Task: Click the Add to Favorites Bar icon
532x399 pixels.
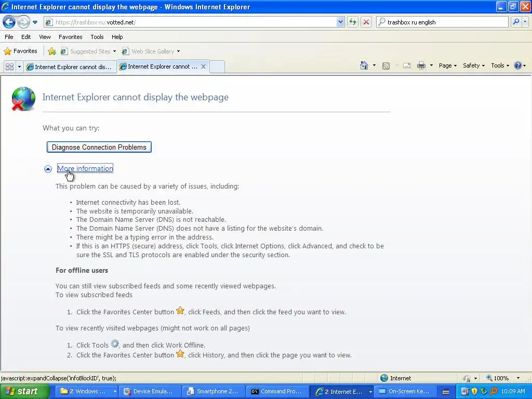Action: click(52, 51)
